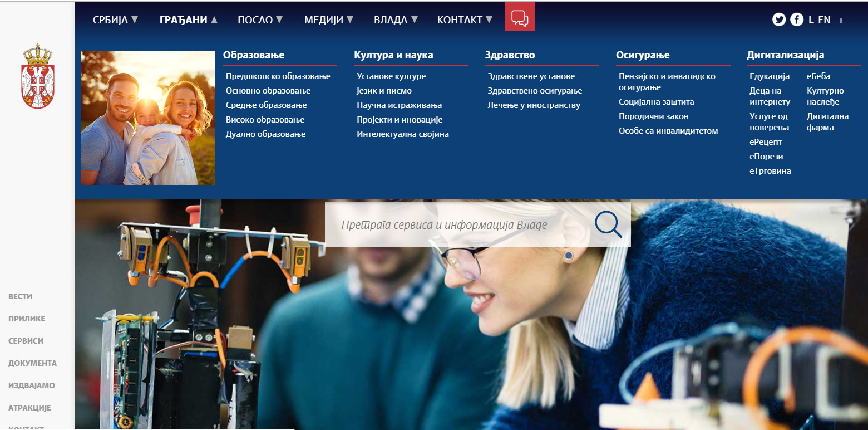
Task: Open the Дигитализација section heading
Action: tap(786, 55)
